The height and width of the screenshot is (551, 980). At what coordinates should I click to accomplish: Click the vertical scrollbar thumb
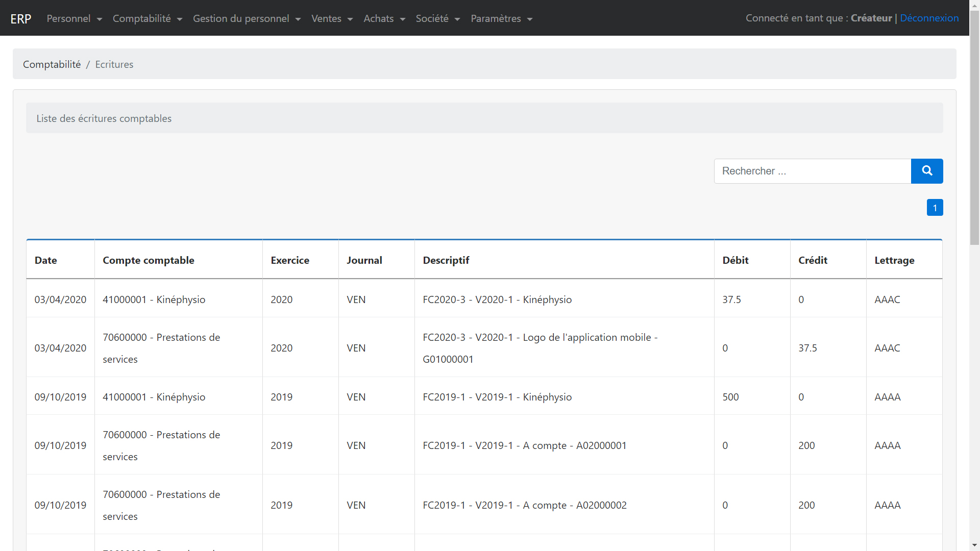pyautogui.click(x=974, y=128)
